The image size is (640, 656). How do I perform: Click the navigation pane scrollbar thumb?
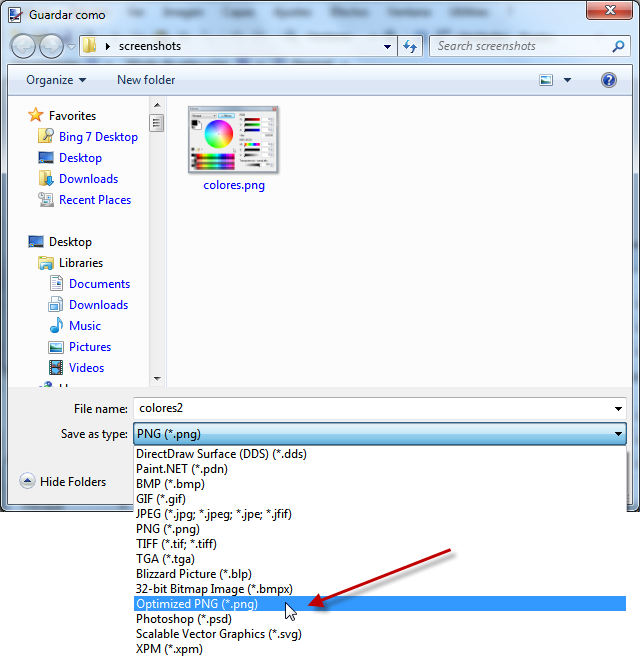[x=156, y=123]
